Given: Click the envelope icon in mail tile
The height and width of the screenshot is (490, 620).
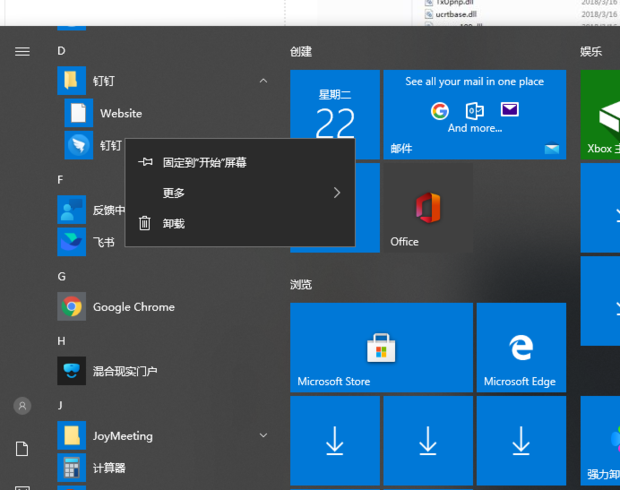Looking at the screenshot, I should [x=510, y=109].
